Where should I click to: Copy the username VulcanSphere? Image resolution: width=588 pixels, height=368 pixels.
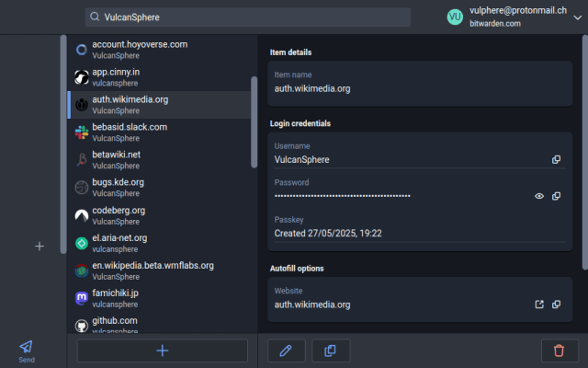point(556,159)
